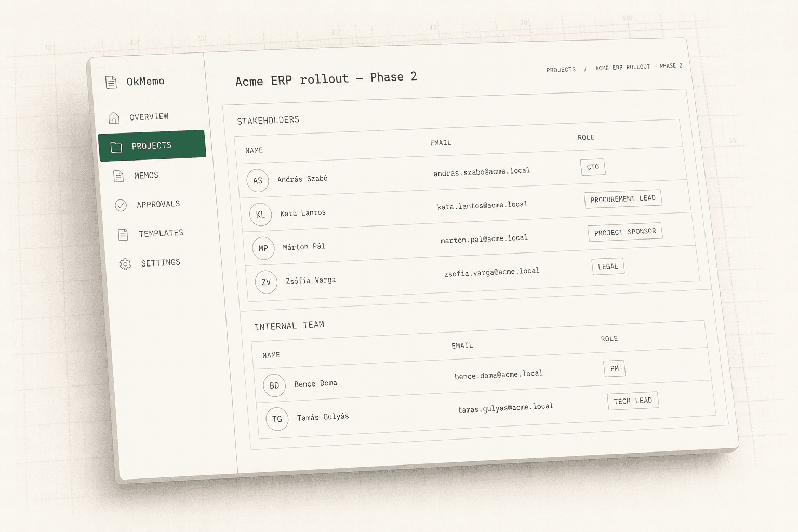Select the name Zsófia Varga
The width and height of the screenshot is (798, 532).
tap(311, 281)
